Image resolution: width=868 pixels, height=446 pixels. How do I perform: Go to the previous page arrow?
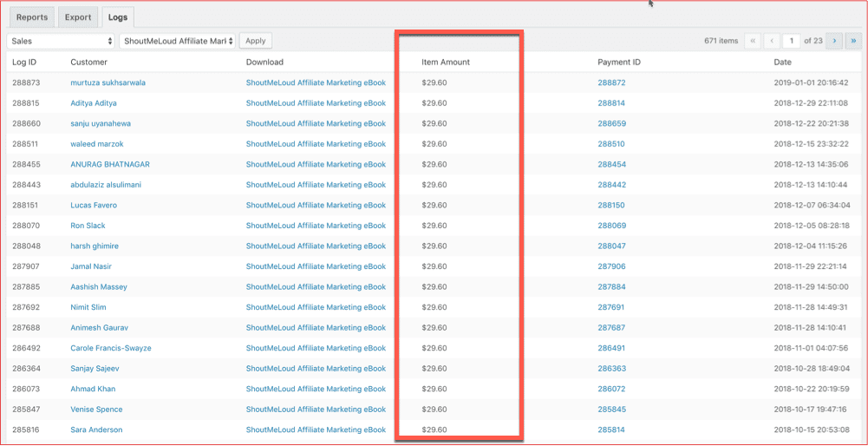click(x=770, y=41)
